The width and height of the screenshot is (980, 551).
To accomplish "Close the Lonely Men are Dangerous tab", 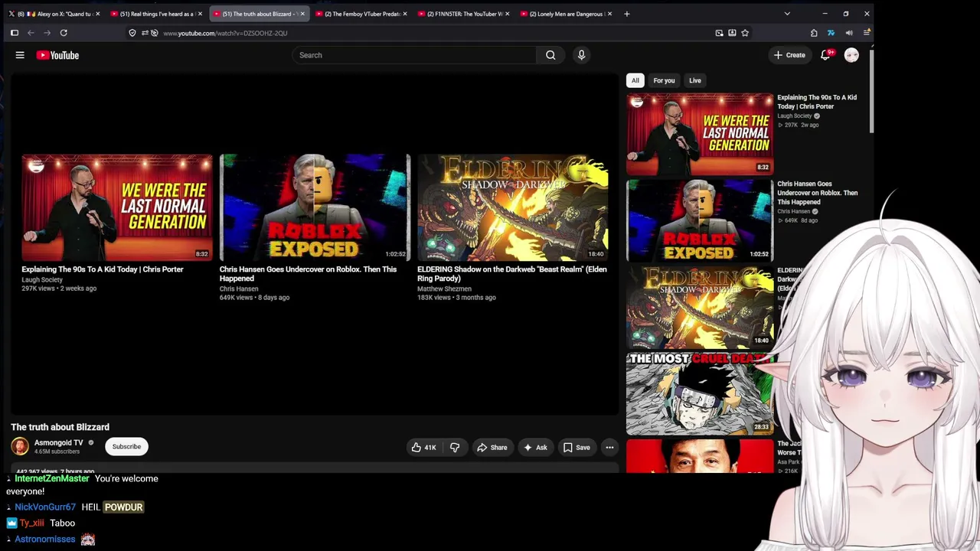I will (x=609, y=14).
